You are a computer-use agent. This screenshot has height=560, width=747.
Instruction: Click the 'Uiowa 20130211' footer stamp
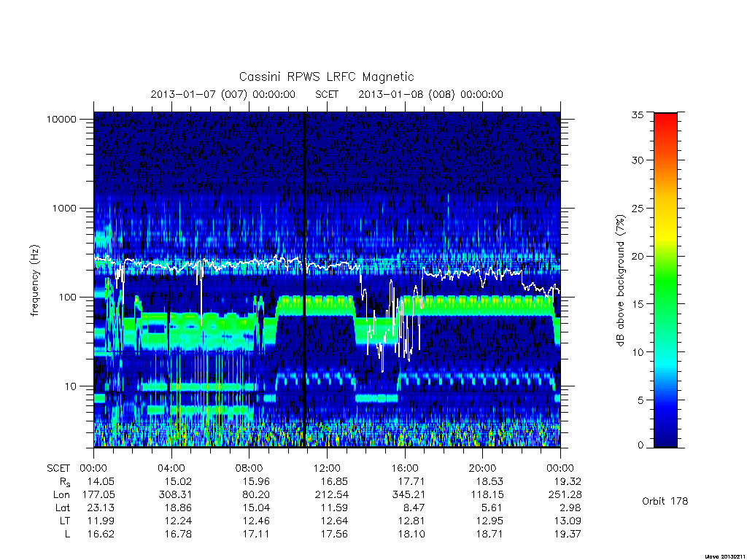pyautogui.click(x=724, y=556)
